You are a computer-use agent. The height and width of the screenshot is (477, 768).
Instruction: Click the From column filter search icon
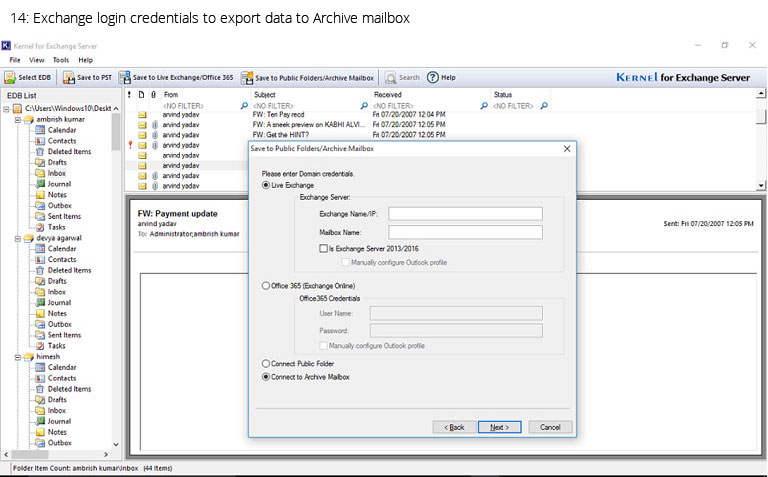pyautogui.click(x=244, y=106)
